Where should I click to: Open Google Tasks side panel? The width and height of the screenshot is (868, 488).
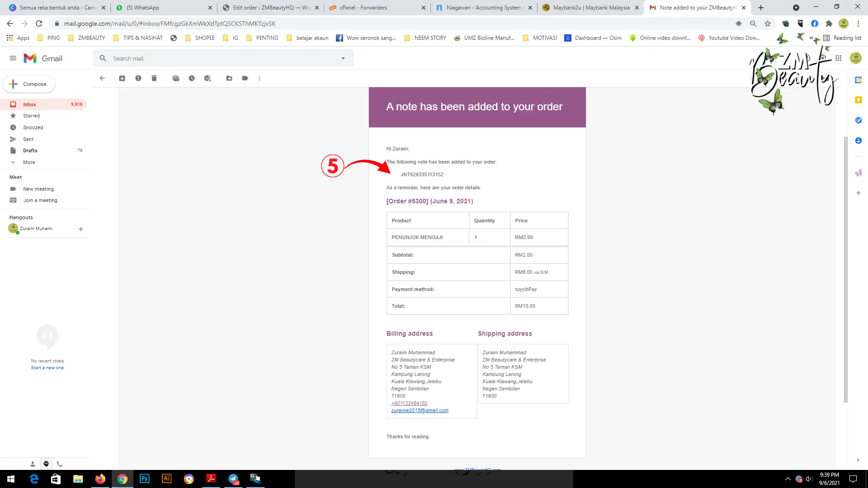(859, 120)
